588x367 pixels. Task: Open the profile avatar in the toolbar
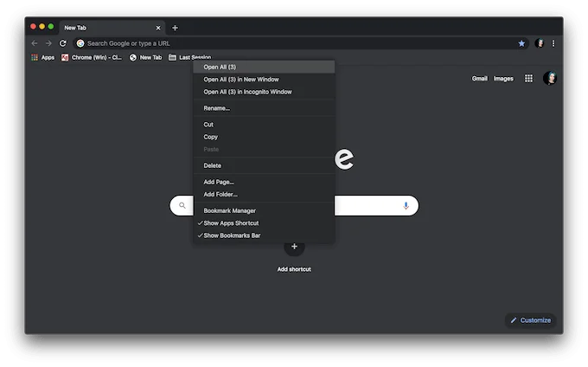tap(540, 43)
